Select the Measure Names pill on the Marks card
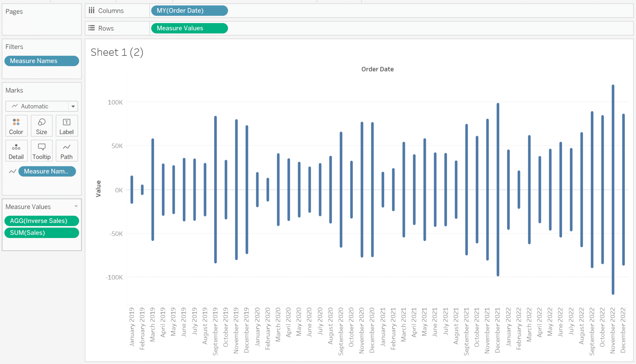The image size is (636, 364). click(47, 171)
